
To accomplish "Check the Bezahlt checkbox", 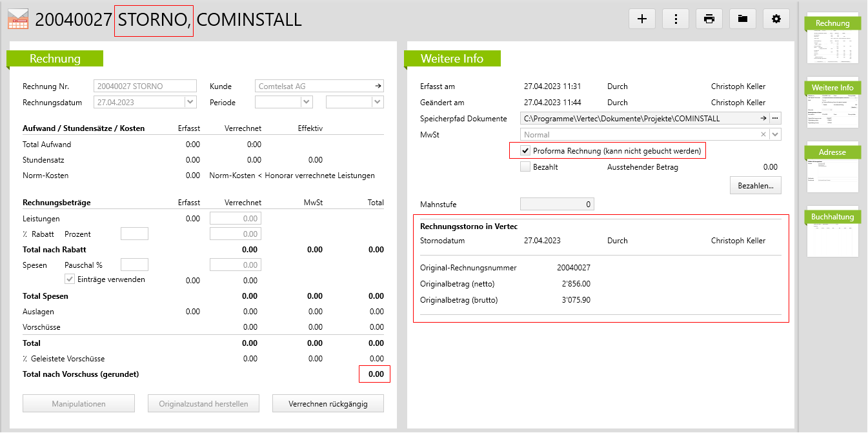I will coord(525,167).
